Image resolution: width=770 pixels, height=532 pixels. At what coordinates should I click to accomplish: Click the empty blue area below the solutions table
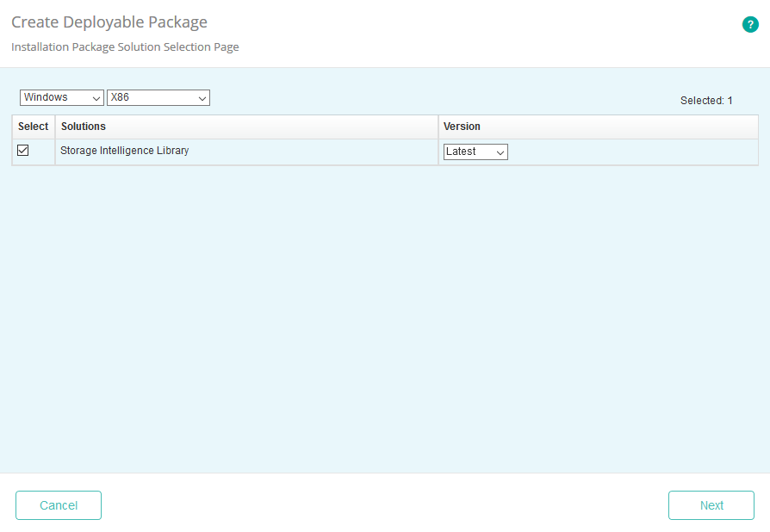385,319
